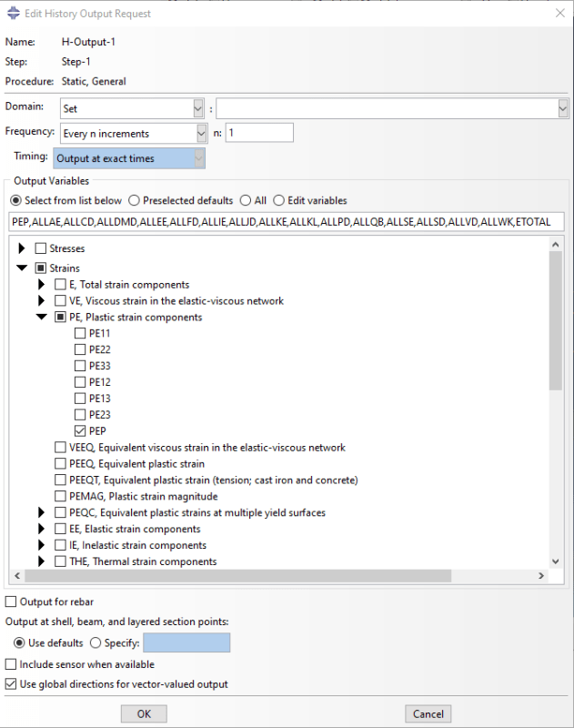Disable Use global directions for vector-valued output
The image size is (574, 728).
point(11,684)
